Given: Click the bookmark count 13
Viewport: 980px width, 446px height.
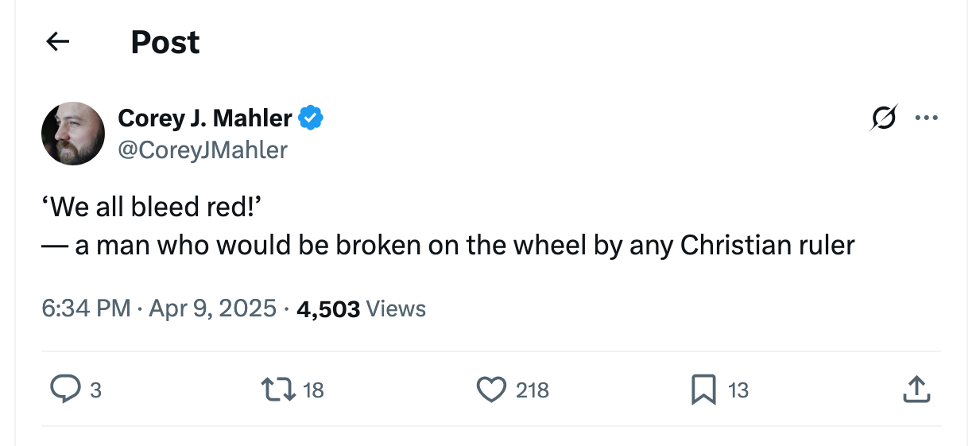Looking at the screenshot, I should 738,390.
